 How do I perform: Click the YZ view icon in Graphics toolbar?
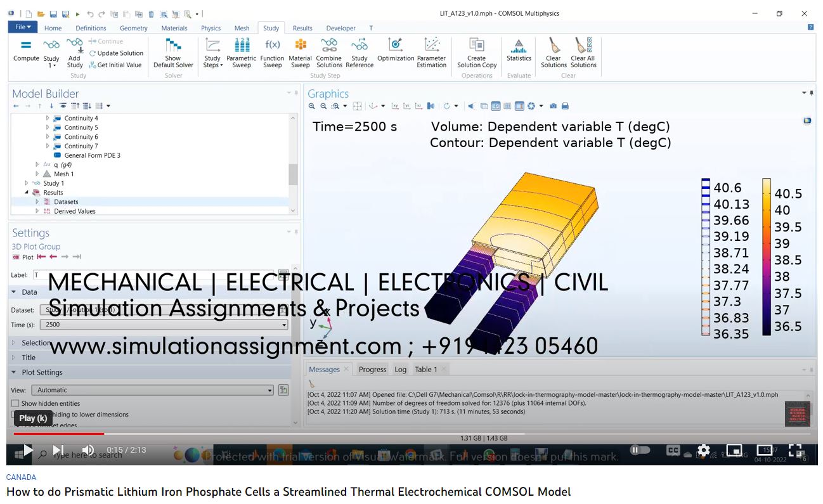[407, 106]
